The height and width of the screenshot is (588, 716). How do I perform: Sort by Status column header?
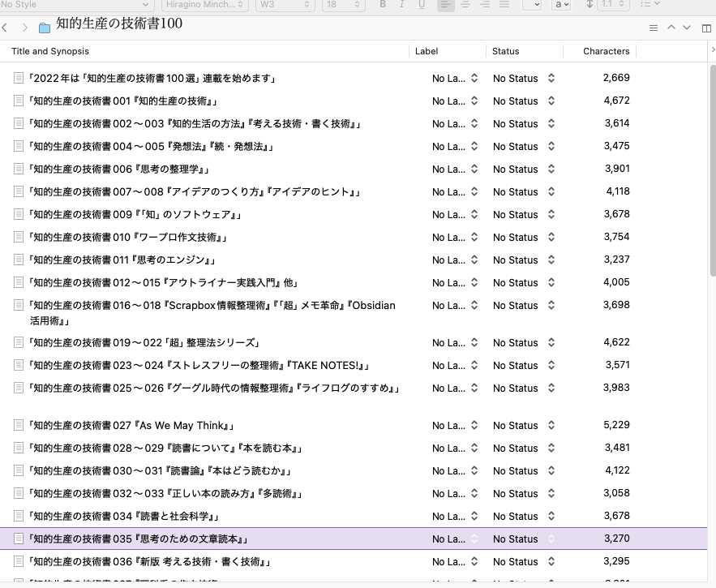(x=505, y=51)
